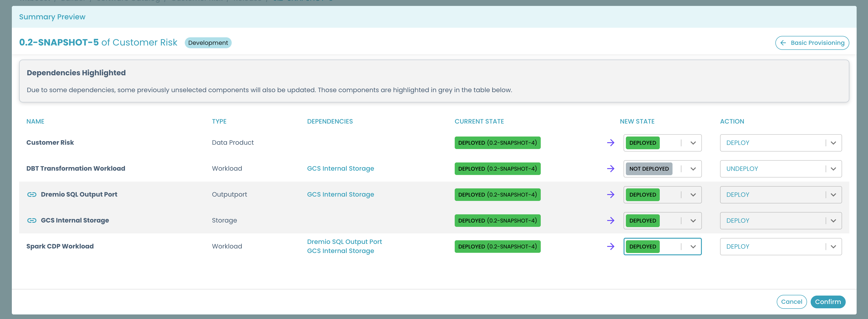Click the purple transition arrow in Customer Risk row

point(611,143)
